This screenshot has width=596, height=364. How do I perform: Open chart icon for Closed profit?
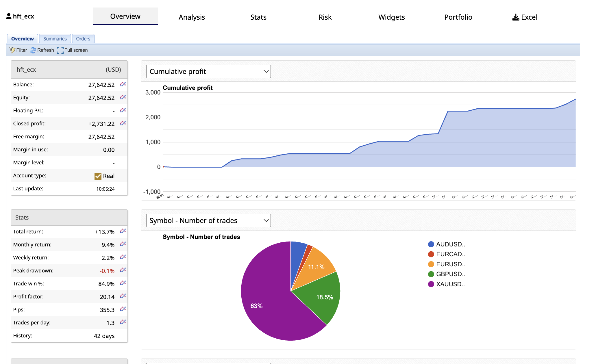pos(123,123)
